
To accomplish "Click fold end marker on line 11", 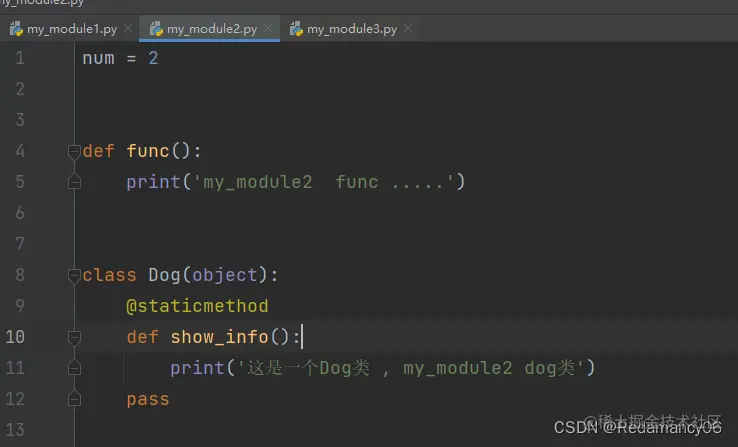I will click(x=74, y=367).
